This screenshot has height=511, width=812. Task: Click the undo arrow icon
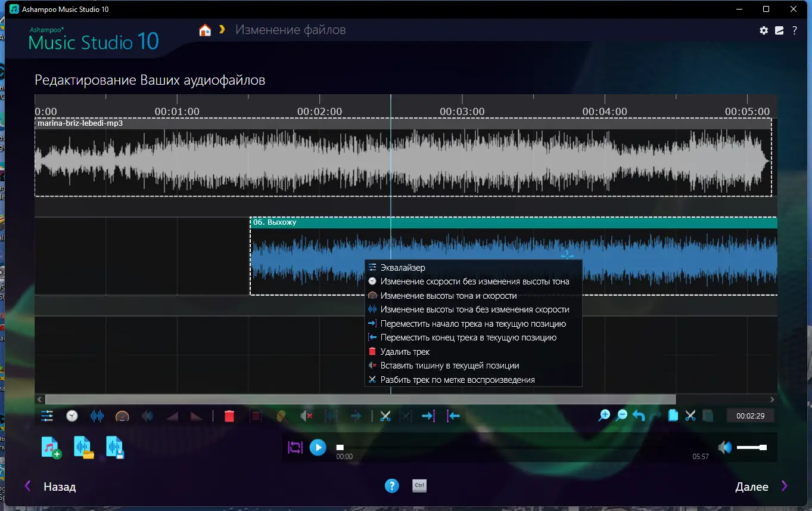639,416
